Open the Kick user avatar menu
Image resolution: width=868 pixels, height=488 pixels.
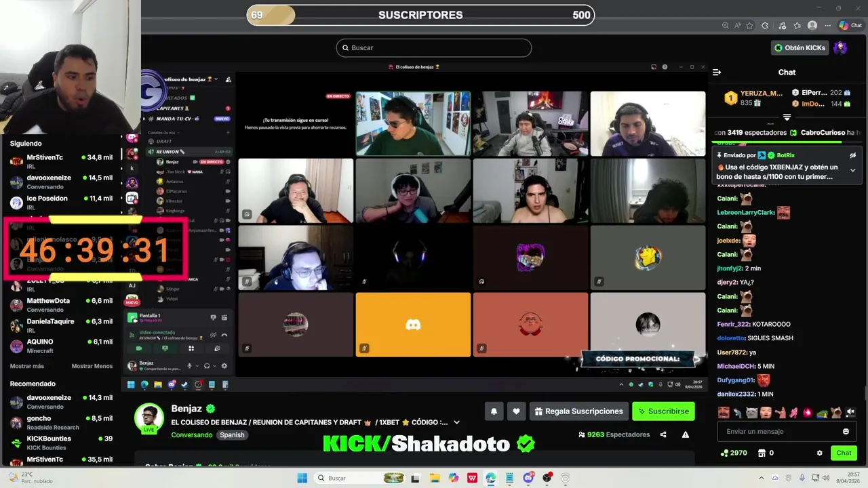pyautogui.click(x=840, y=48)
